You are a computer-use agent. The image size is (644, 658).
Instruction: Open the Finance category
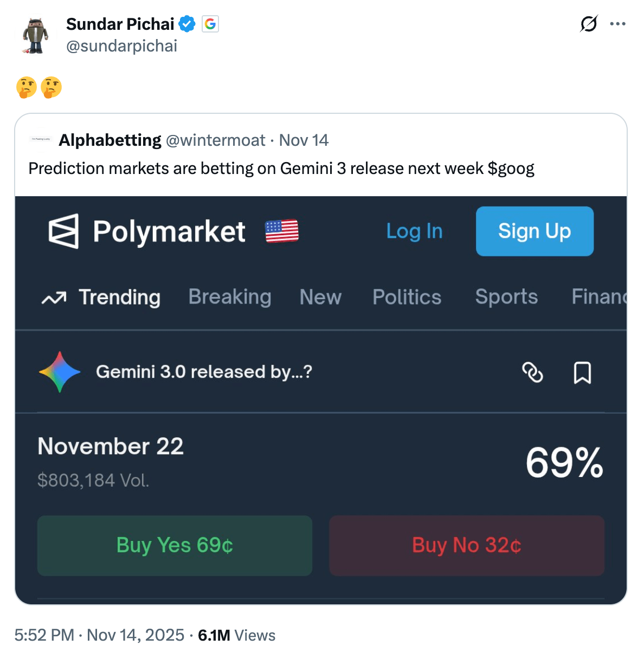click(x=599, y=297)
